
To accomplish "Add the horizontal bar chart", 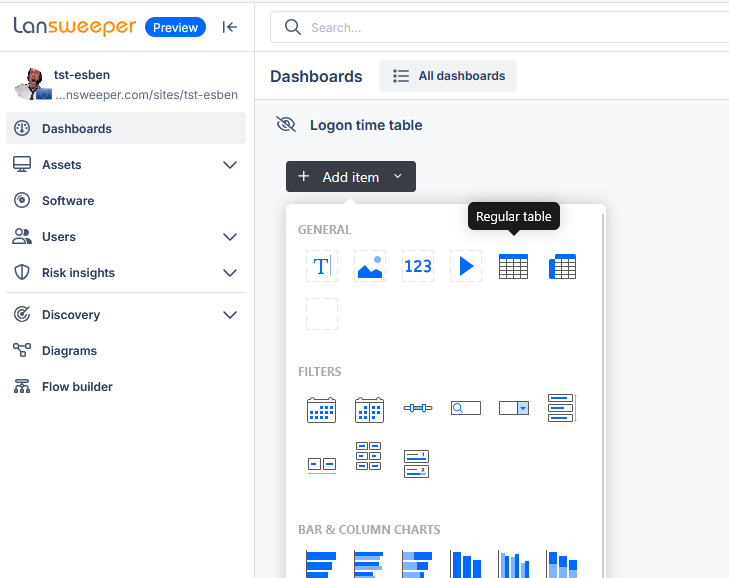I will click(321, 564).
